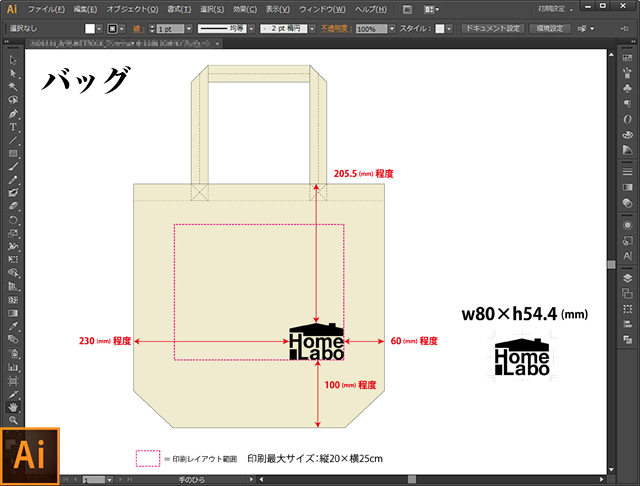The width and height of the screenshot is (640, 486).
Task: Click the 不透明度 opacity link
Action: tap(336, 29)
